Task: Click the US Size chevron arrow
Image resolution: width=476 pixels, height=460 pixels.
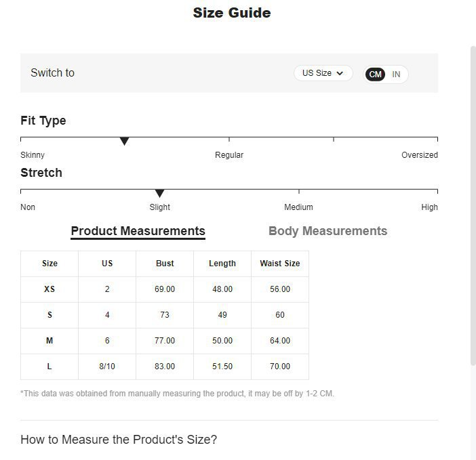Action: 340,73
